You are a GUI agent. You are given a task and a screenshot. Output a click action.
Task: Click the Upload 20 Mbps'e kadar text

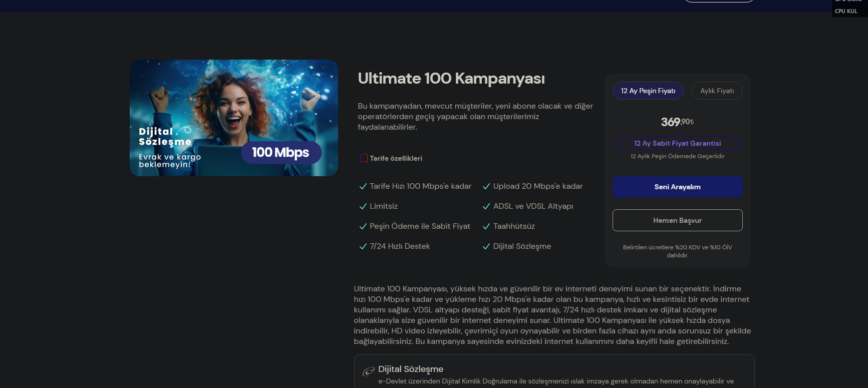[538, 186]
